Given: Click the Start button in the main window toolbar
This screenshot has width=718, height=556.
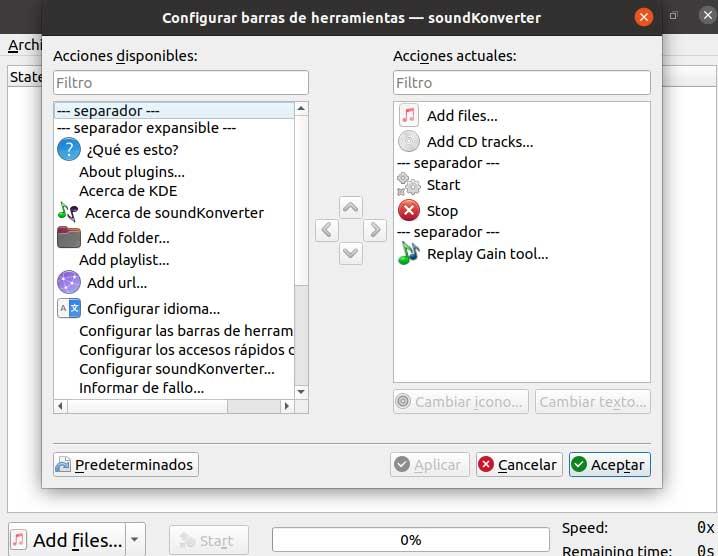Looking at the screenshot, I should 209,540.
